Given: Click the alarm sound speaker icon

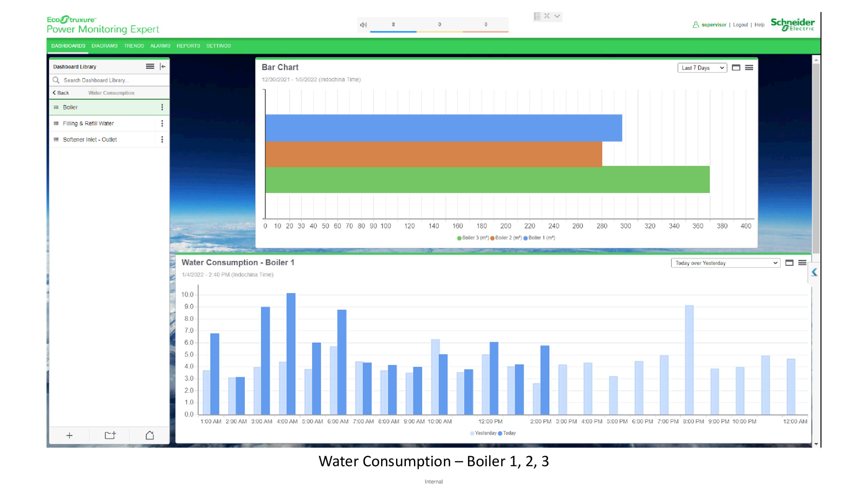Looking at the screenshot, I should (363, 25).
